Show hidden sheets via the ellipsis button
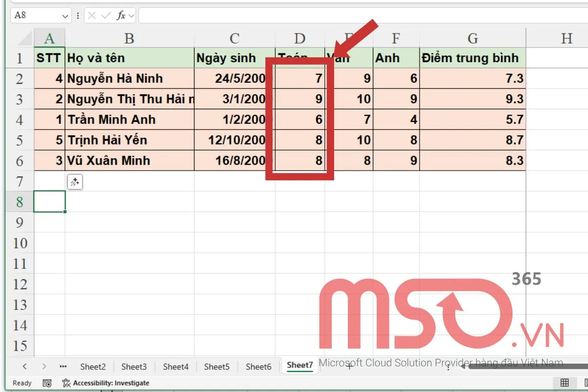 pos(63,366)
